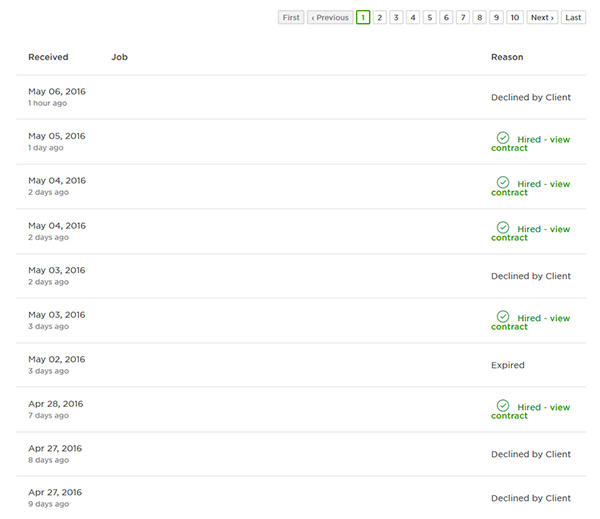The image size is (600, 519).
Task: Open Hired - view contract for May 05
Action: coord(530,143)
